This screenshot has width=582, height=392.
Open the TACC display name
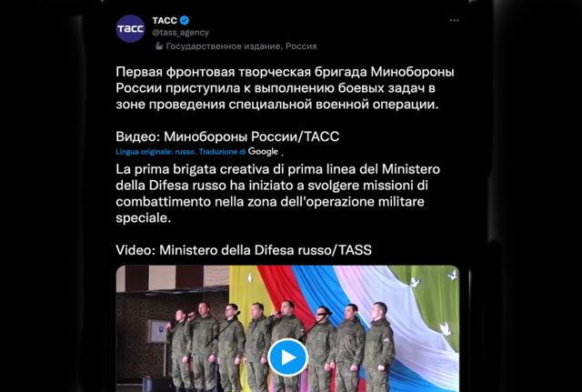165,20
